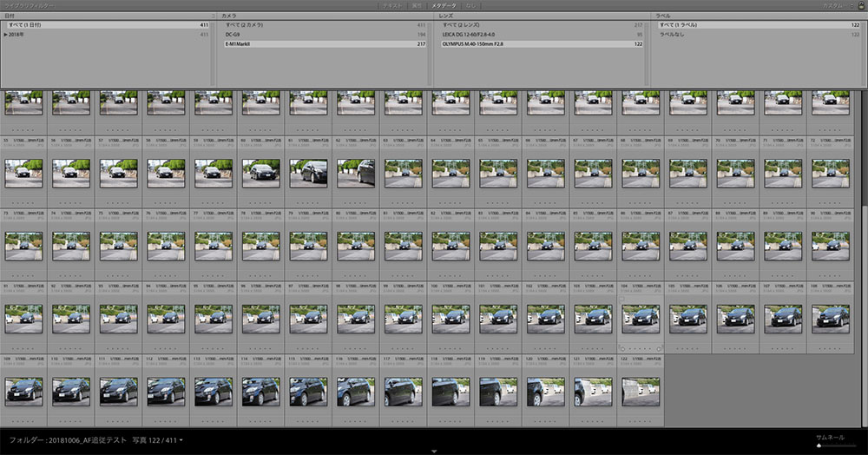This screenshot has width=868, height=455.
Task: Open the folder path dropdown arrow
Action: pyautogui.click(x=181, y=442)
